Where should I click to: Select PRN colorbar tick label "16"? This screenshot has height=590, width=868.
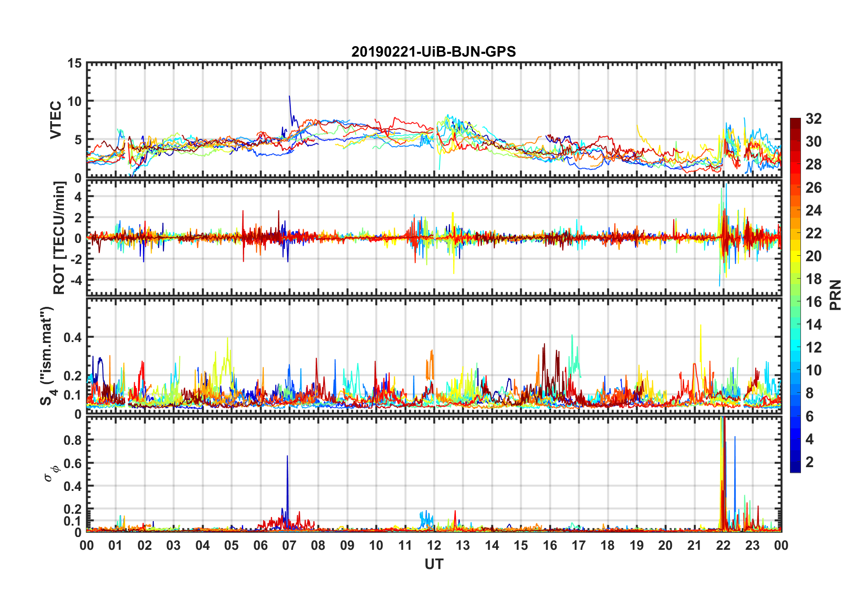tap(814, 301)
